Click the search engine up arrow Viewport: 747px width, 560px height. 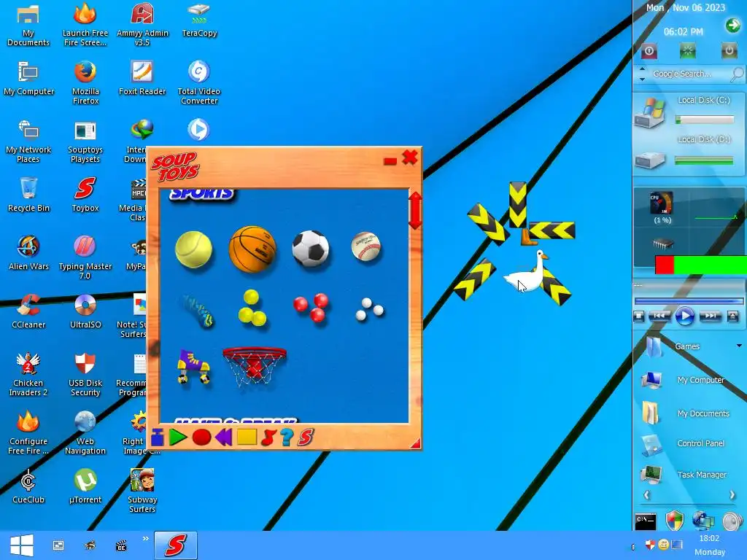point(642,69)
